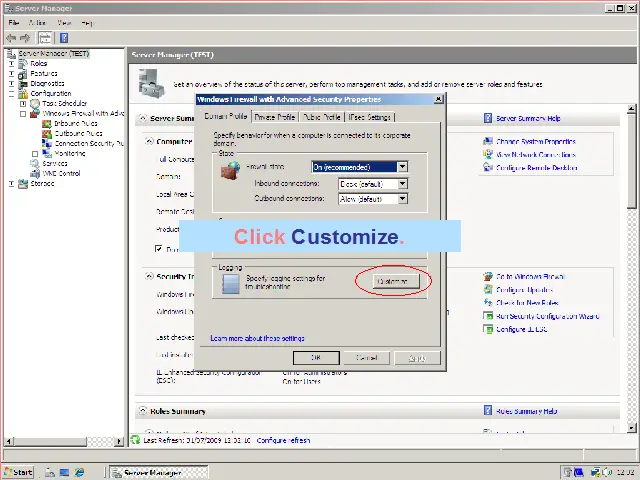Viewport: 640px width, 480px height.
Task: Click the blue Help toolbar icon
Action: [64, 38]
